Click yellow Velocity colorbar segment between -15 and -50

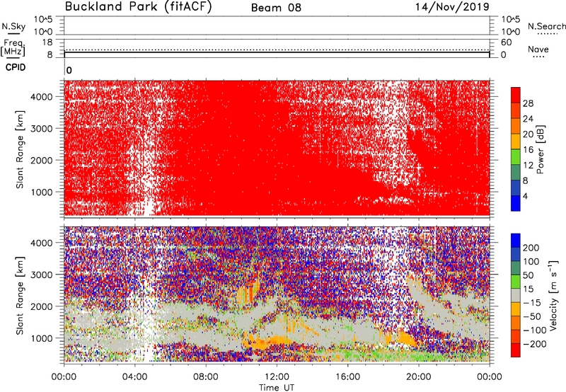(x=516, y=309)
